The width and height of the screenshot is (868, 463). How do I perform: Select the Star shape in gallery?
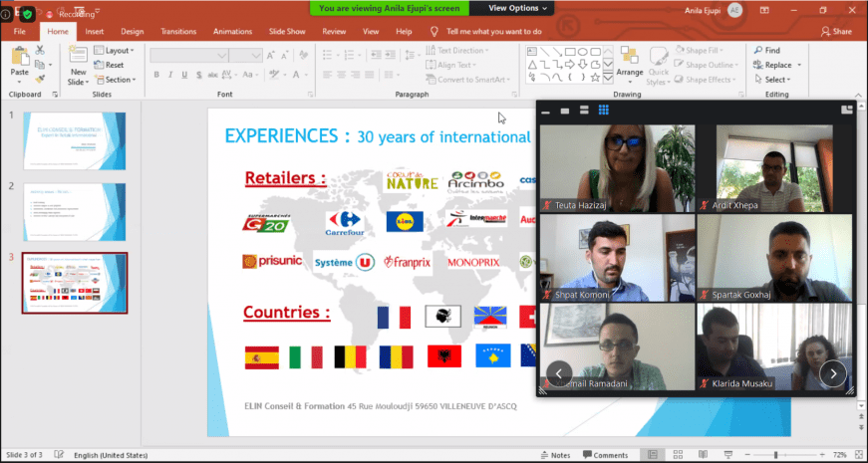pos(596,78)
